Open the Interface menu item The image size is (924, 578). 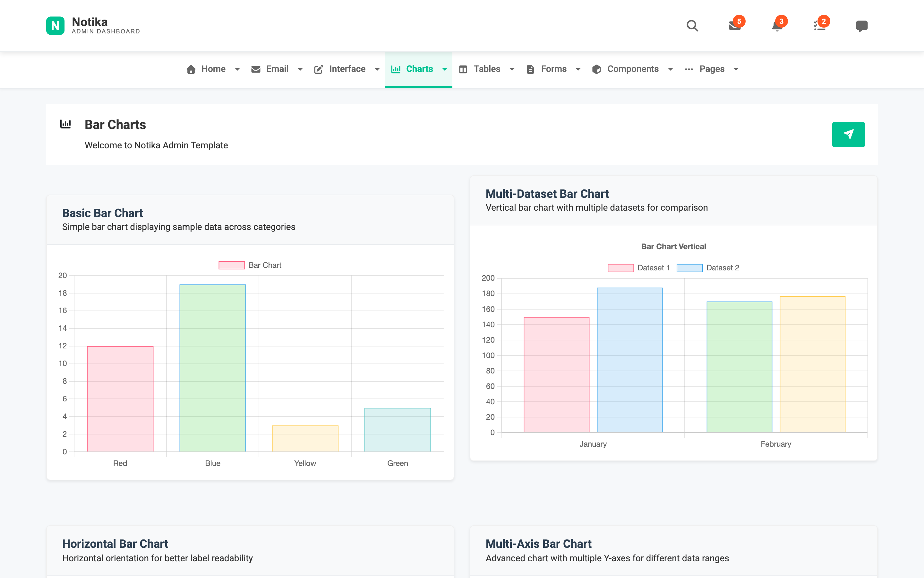point(347,69)
